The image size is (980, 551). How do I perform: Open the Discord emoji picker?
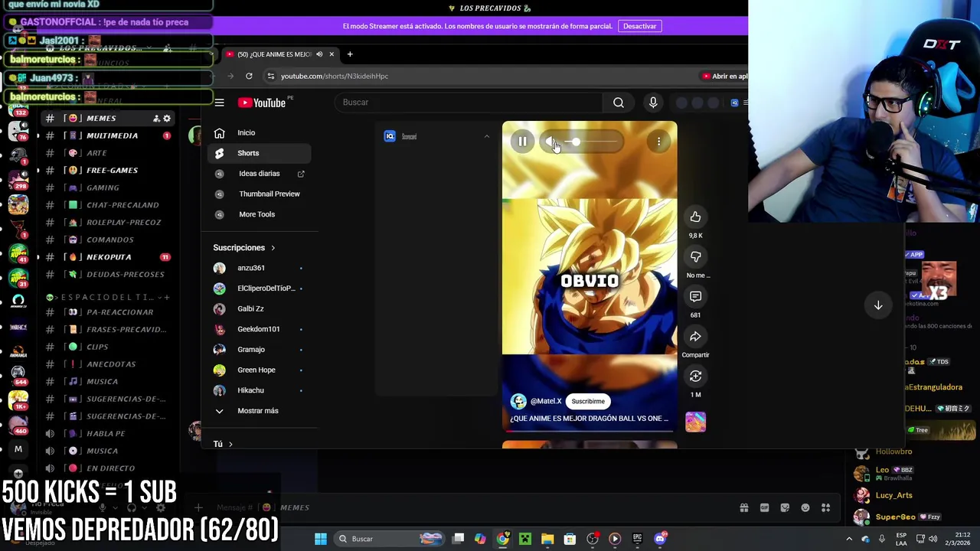pyautogui.click(x=805, y=508)
